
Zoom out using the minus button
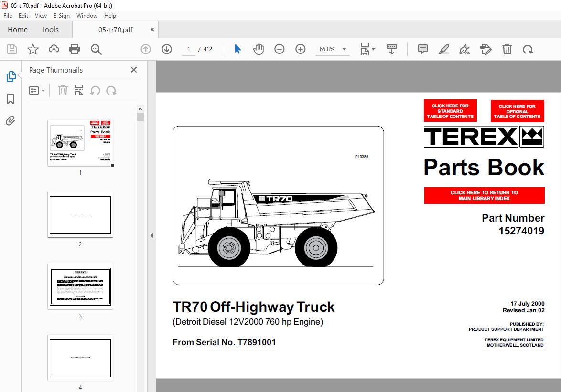(x=280, y=49)
